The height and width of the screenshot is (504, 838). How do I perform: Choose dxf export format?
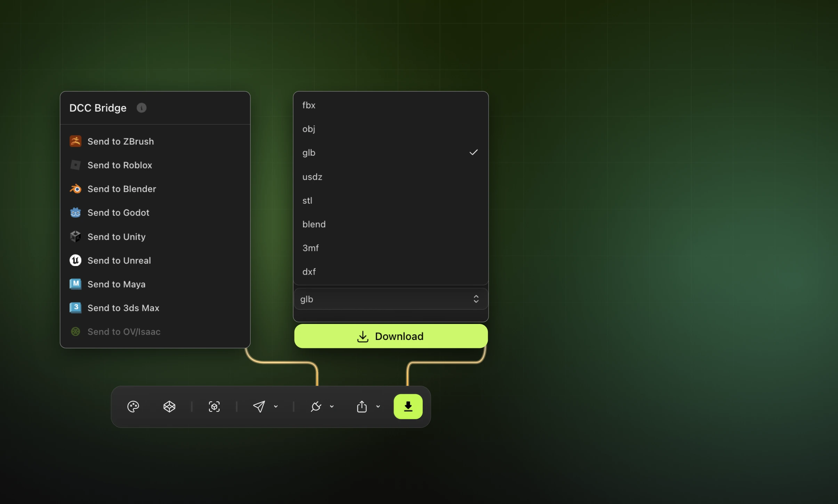pos(391,271)
